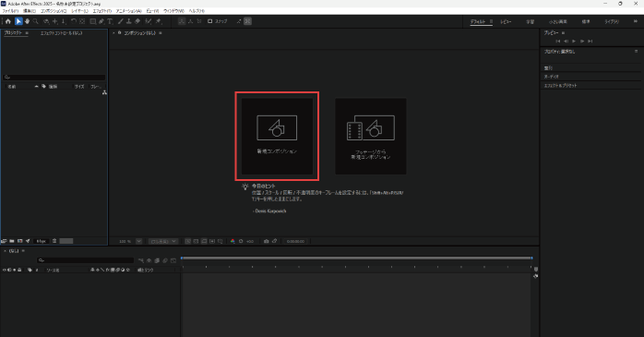
Task: Open the Properties panel hamburger menu
Action: click(637, 52)
